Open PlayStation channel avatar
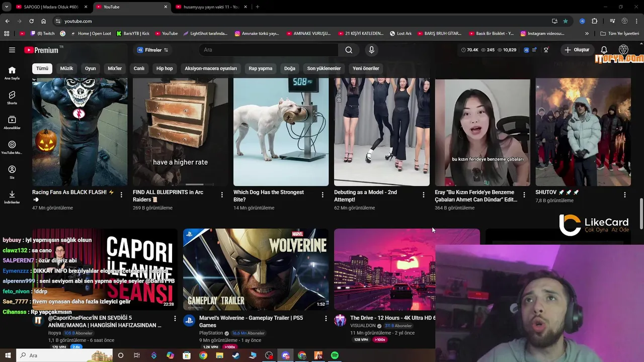Viewport: 644px width, 362px height. [x=189, y=320]
